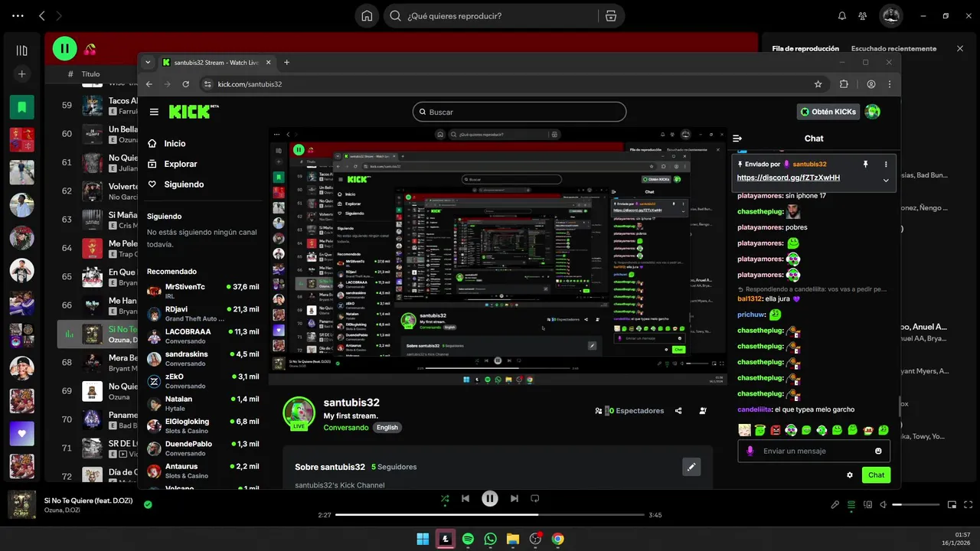Pause playlist with green Spotify button

point(64,49)
